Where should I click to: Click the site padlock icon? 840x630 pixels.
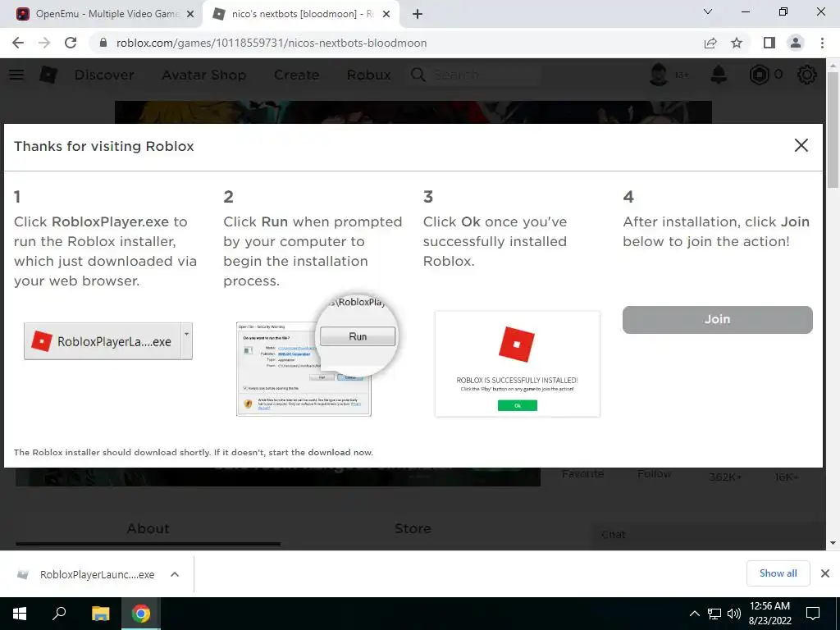[x=103, y=43]
